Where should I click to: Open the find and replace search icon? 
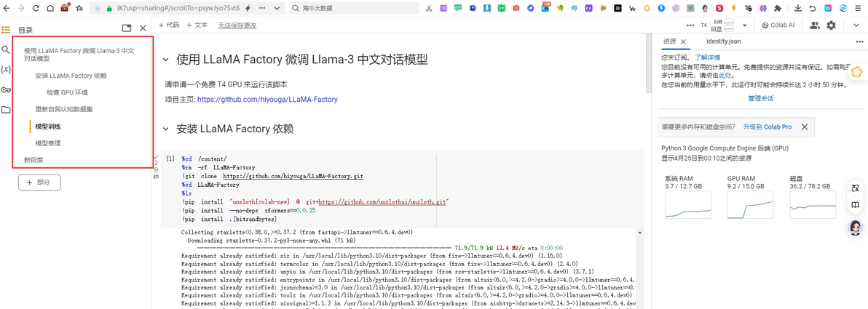[6, 49]
